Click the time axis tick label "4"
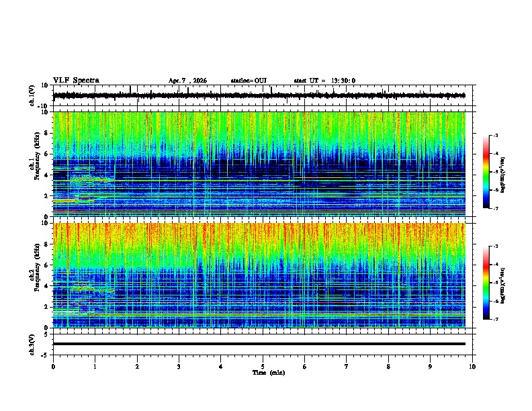 [x=221, y=367]
